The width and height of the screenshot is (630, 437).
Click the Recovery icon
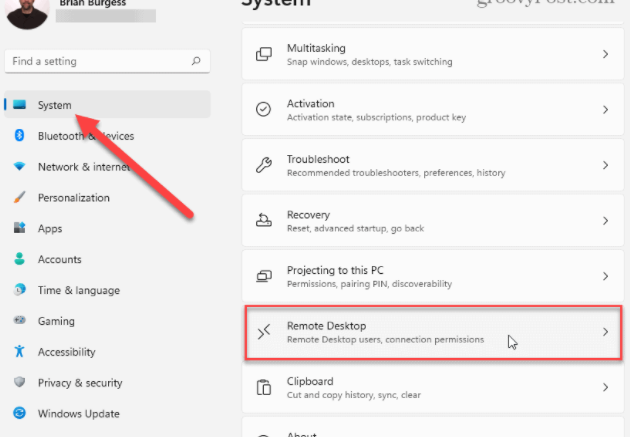pos(264,220)
